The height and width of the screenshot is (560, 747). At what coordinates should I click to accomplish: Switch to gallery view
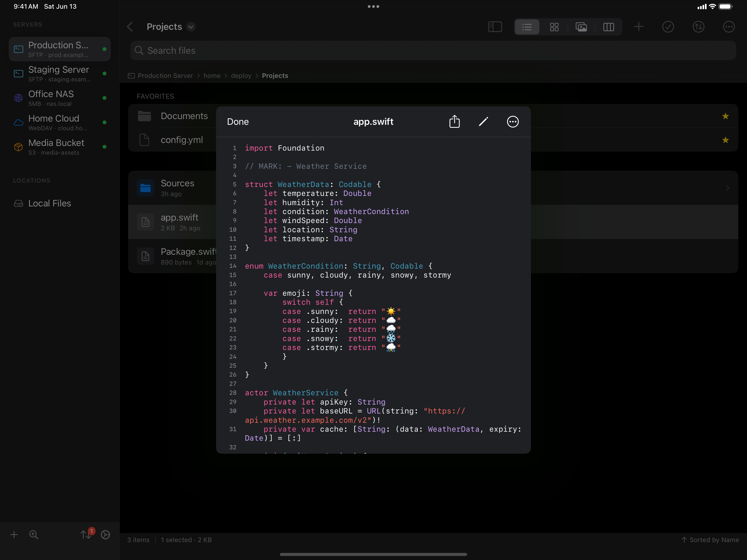581,27
